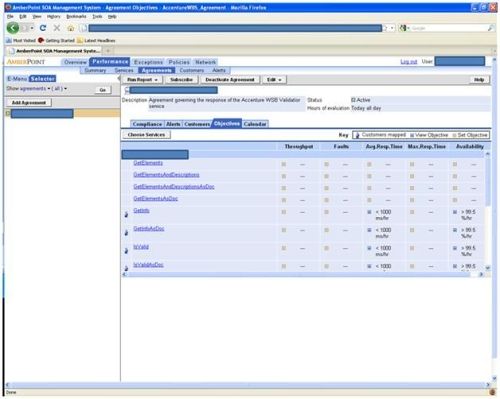Click in the Google search field
The image size is (500, 399).
coord(449,28)
